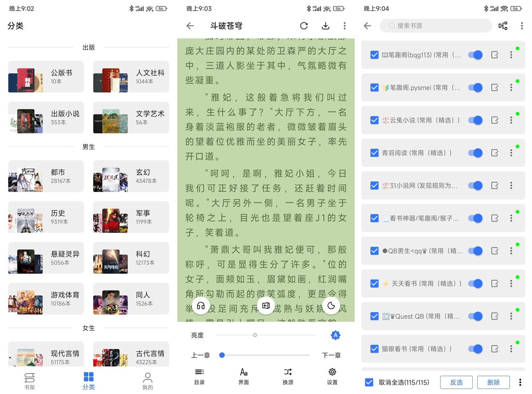Adjust the 亮度 brightness slider
Image resolution: width=532 pixels, height=394 pixels.
click(x=255, y=335)
